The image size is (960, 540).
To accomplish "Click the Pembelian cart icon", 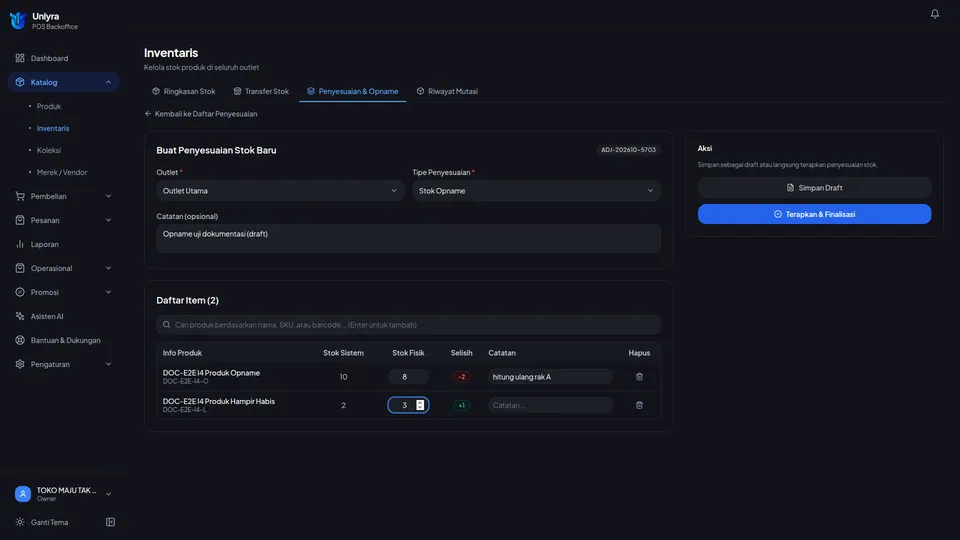I will [x=20, y=196].
